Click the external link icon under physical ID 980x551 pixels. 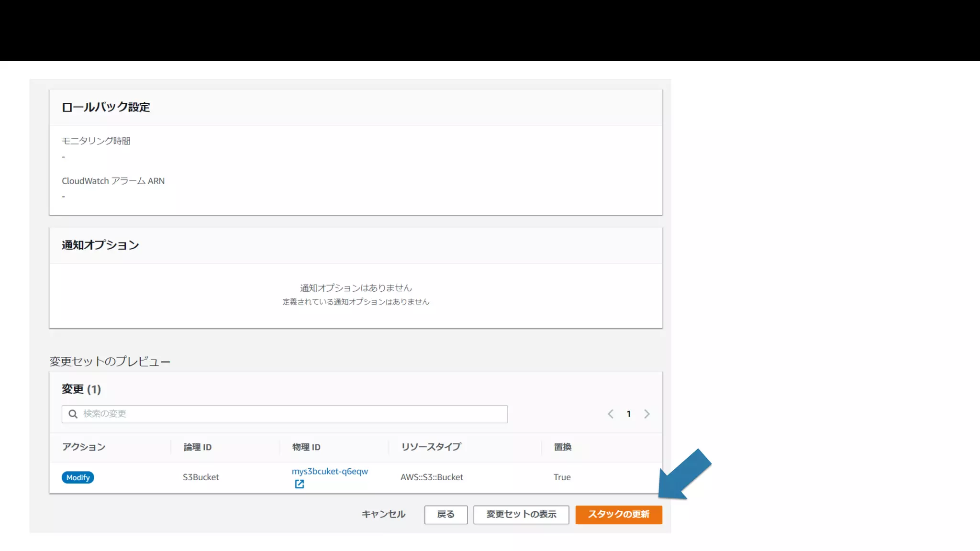coord(299,484)
